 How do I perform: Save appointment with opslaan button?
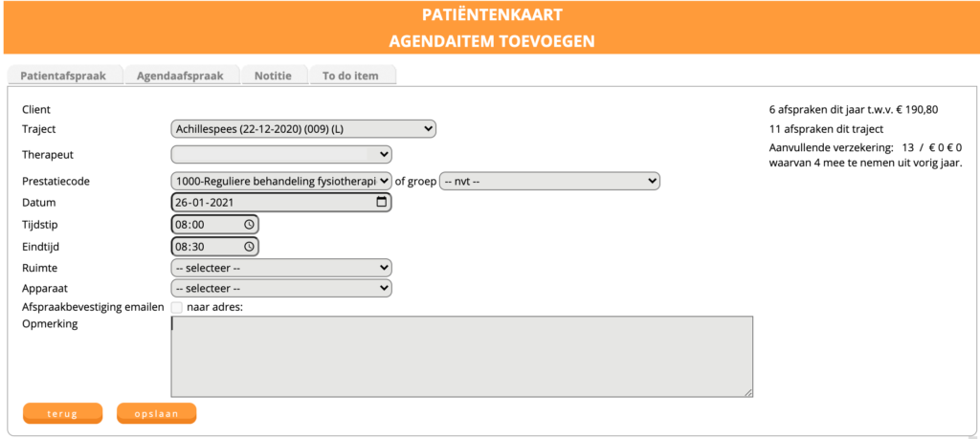click(156, 413)
